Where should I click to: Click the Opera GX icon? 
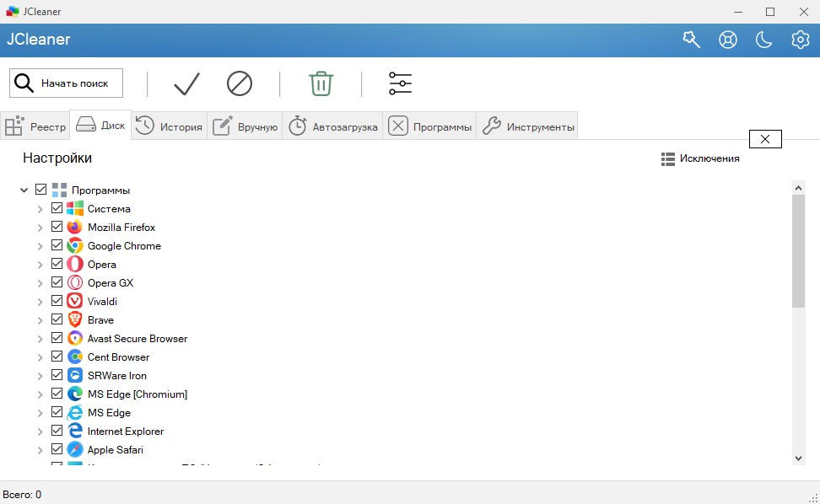pos(75,282)
